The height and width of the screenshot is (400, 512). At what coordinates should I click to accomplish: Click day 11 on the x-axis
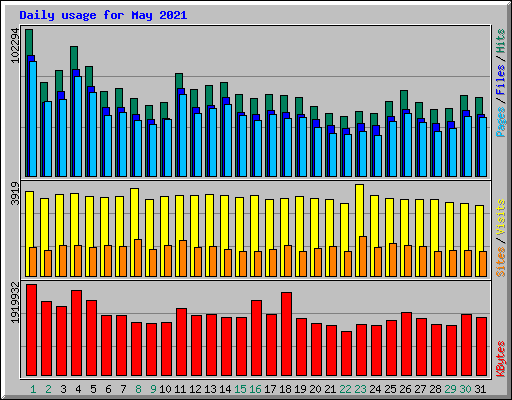180,389
